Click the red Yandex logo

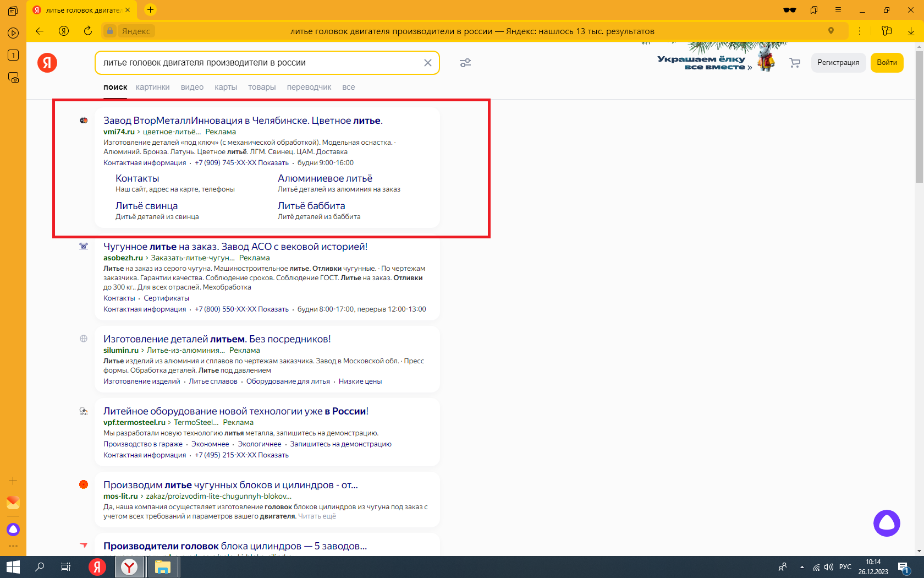47,63
